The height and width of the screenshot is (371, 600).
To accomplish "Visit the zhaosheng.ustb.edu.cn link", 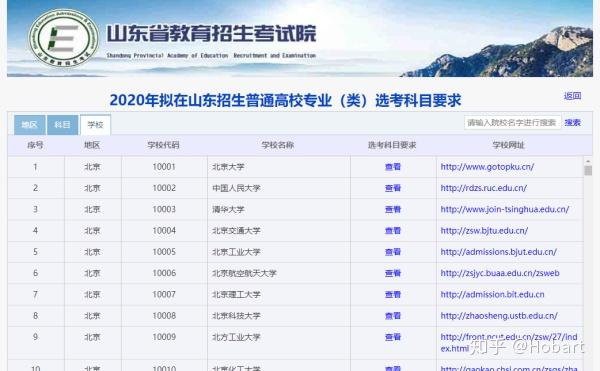I will 499,316.
